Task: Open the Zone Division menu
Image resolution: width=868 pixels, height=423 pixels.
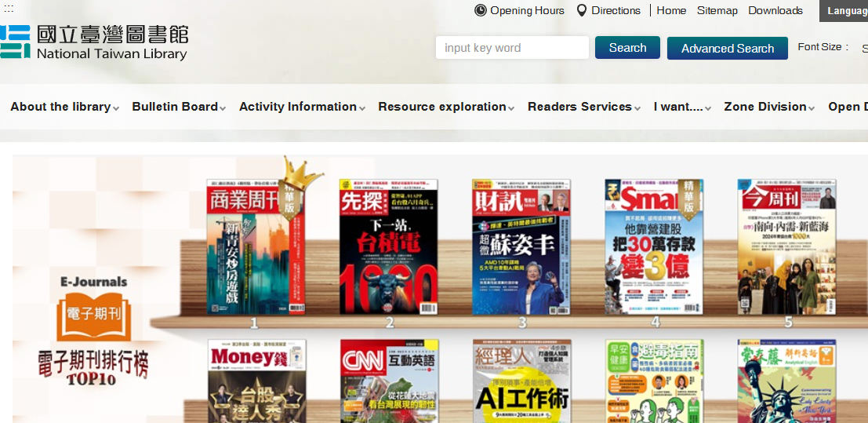Action: point(768,107)
